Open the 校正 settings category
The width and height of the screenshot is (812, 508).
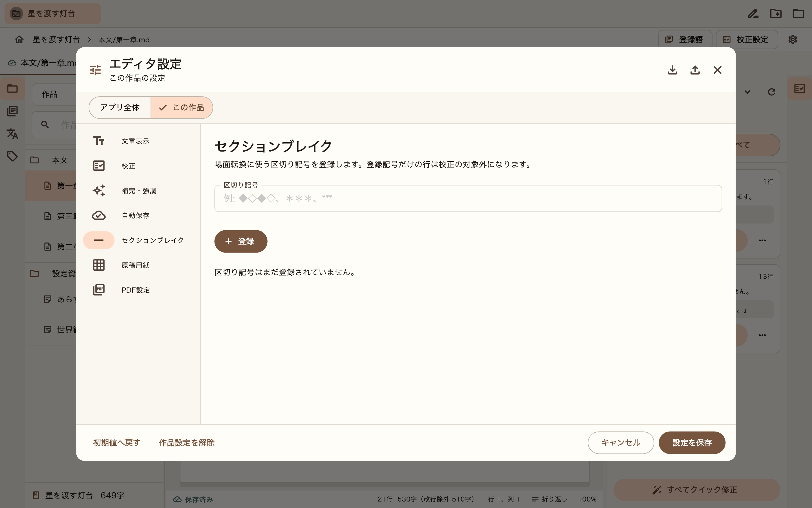coord(138,166)
